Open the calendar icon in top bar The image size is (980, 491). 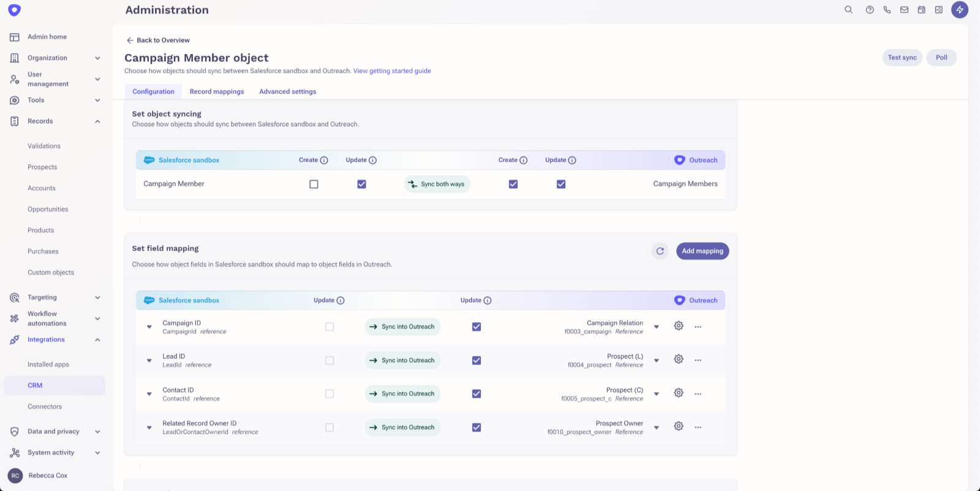pyautogui.click(x=921, y=10)
